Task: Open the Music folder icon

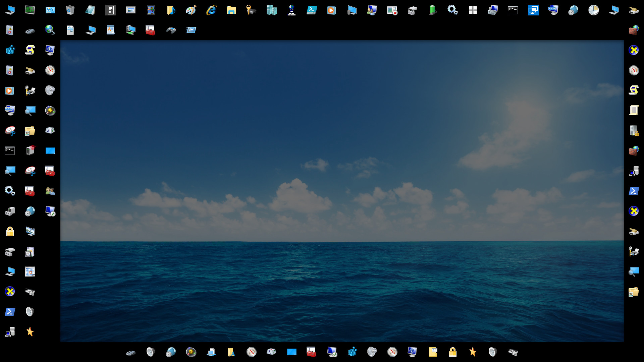Action: tap(171, 10)
